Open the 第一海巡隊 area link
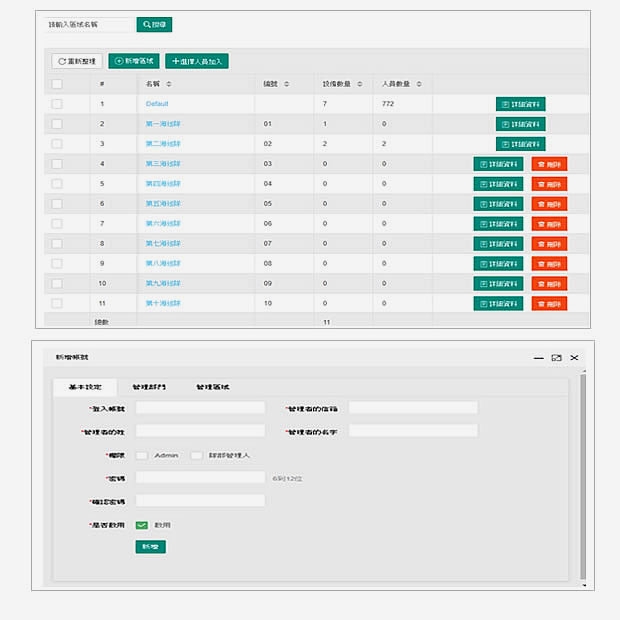 [x=163, y=124]
